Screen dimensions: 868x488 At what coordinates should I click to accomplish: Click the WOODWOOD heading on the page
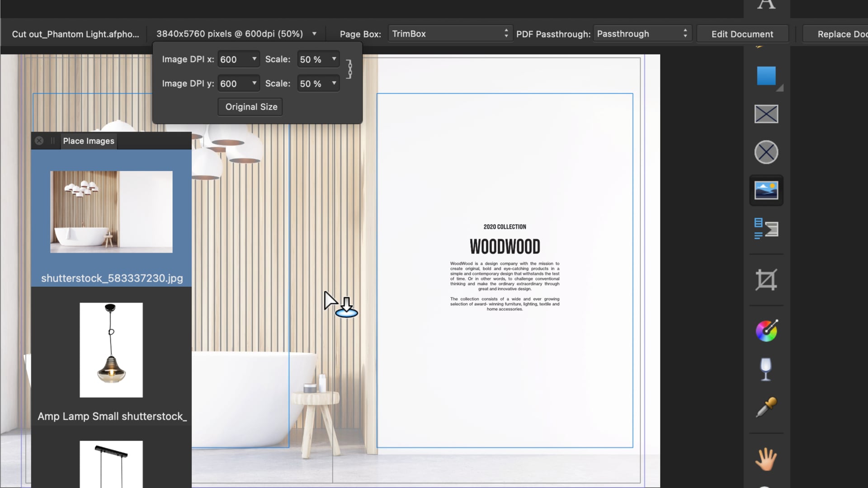(x=505, y=247)
